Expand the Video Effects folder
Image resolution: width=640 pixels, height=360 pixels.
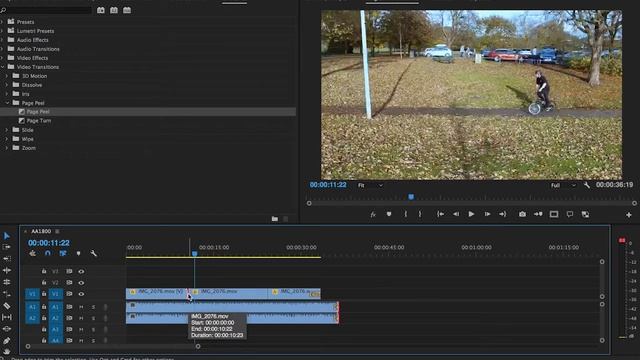point(2,58)
